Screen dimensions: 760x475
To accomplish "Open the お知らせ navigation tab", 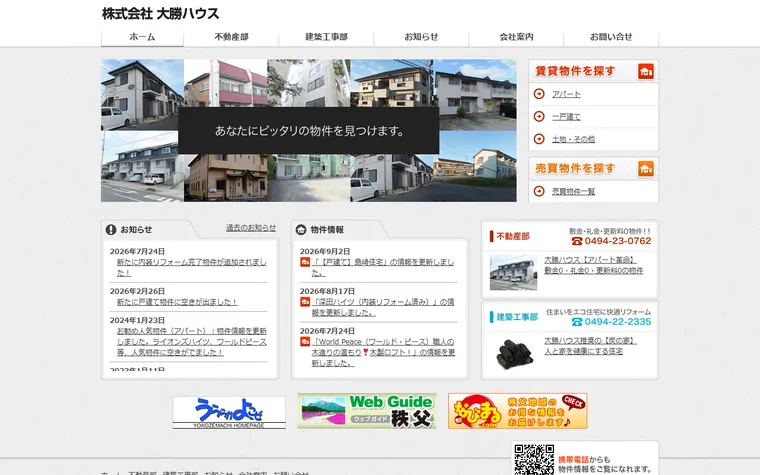I will click(x=421, y=37).
